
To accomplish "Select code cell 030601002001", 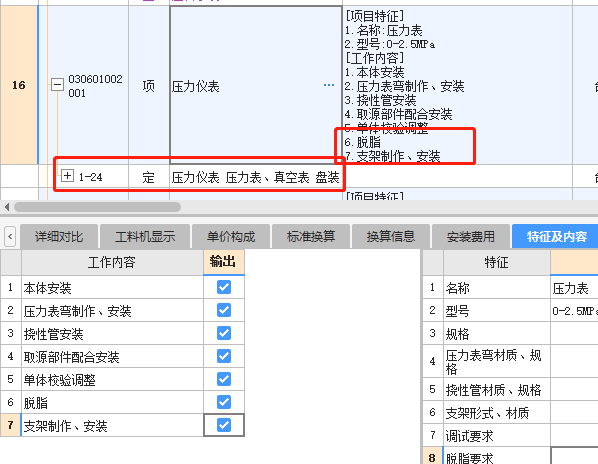I will [x=95, y=86].
